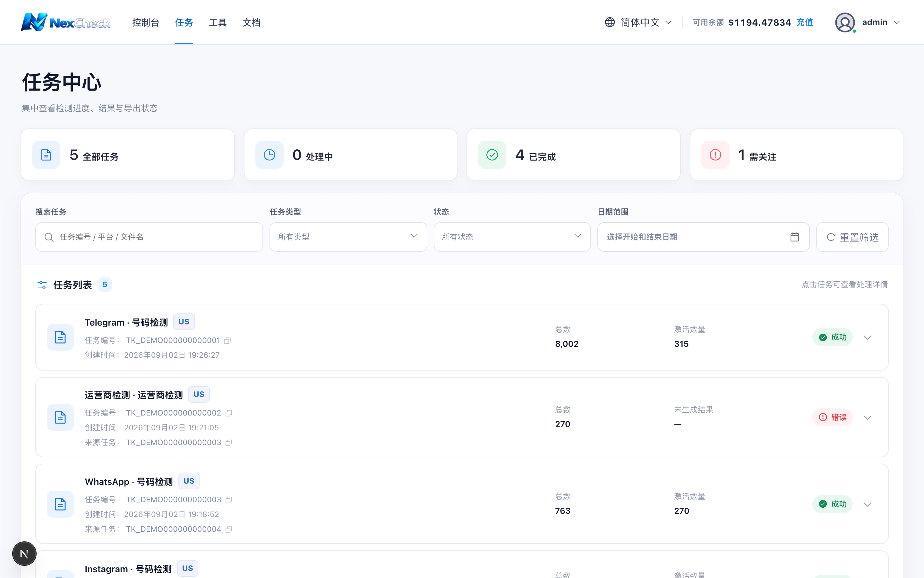
Task: Open the 工具 menu item
Action: click(x=218, y=22)
